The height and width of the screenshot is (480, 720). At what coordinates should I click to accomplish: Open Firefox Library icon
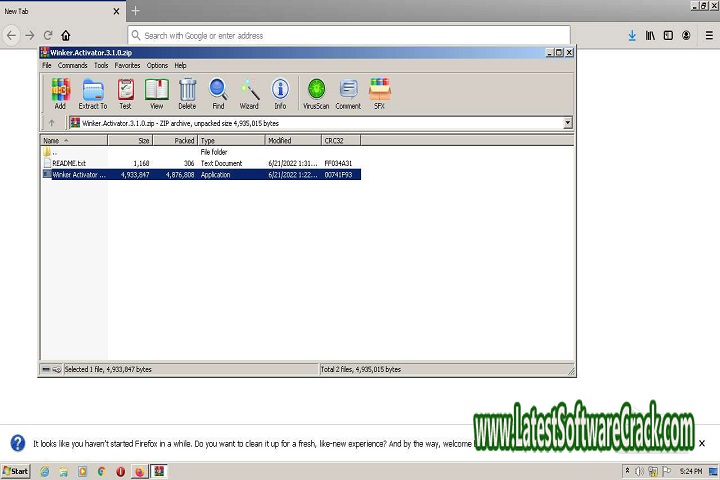[x=650, y=35]
